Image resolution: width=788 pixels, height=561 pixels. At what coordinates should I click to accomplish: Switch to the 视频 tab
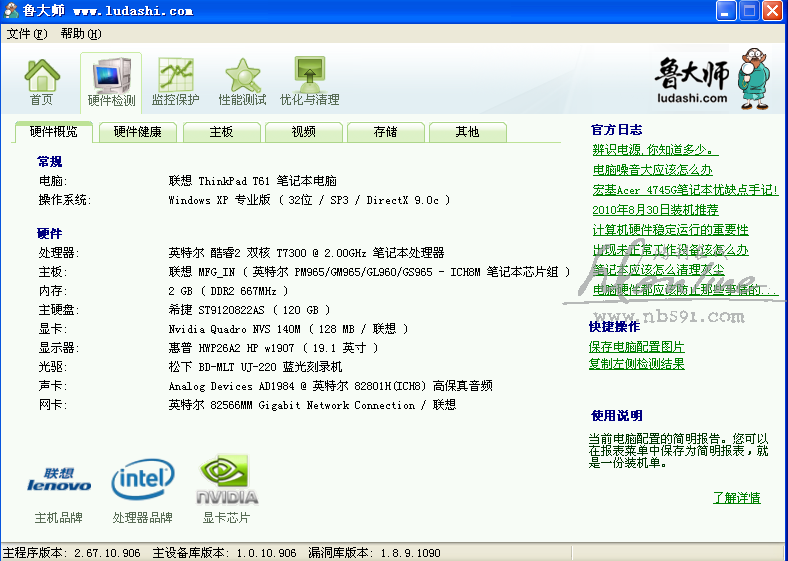tap(303, 132)
